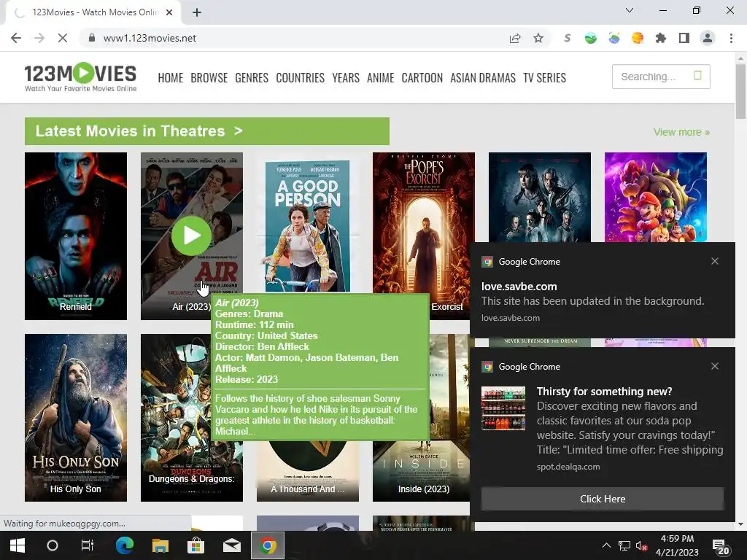747x560 pixels.
Task: Open TV SERIES section
Action: point(544,77)
